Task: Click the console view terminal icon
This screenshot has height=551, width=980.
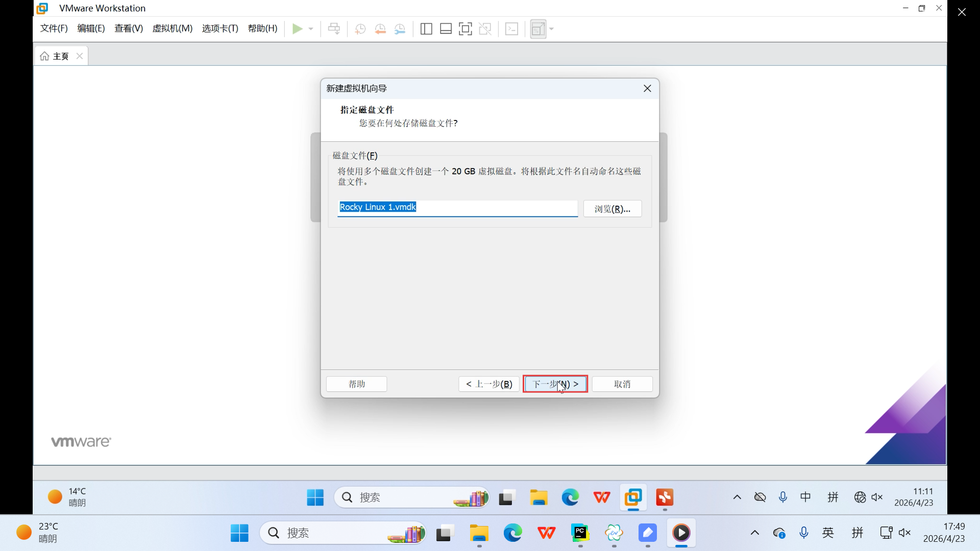Action: (x=511, y=29)
